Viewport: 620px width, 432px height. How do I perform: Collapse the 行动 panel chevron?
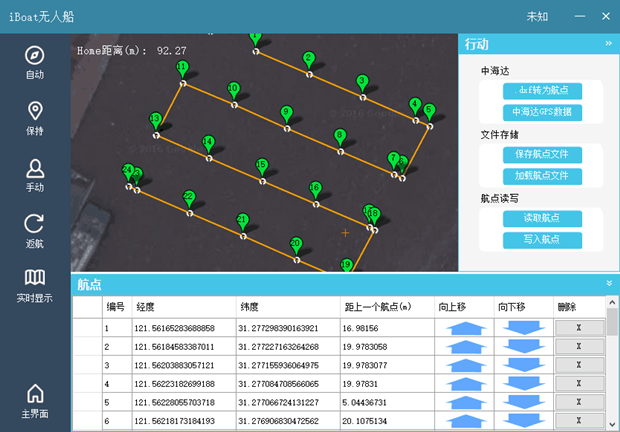point(608,44)
